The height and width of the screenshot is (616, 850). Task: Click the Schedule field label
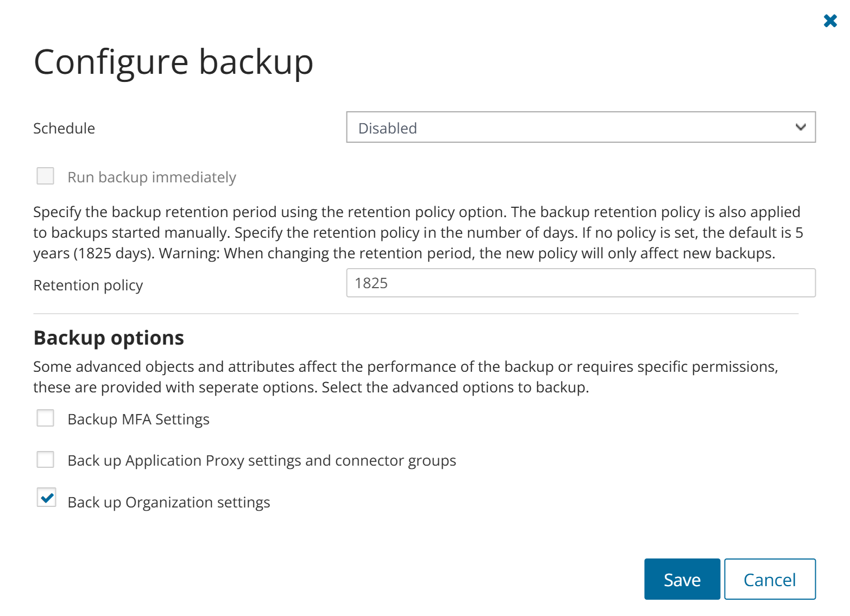[x=64, y=129]
